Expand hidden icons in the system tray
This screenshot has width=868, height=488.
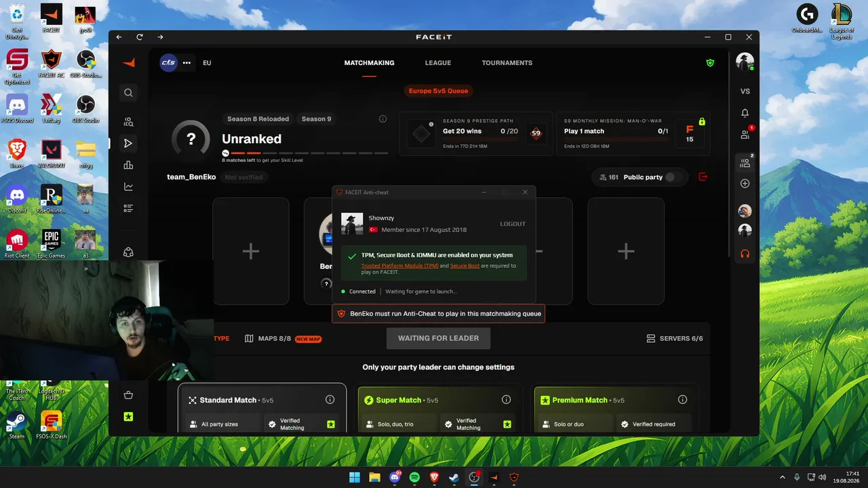(783, 477)
